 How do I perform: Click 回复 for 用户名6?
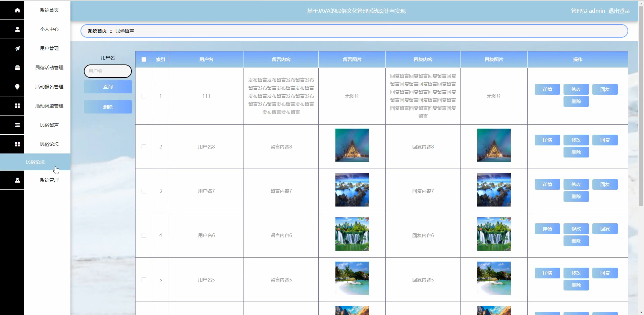(x=605, y=229)
